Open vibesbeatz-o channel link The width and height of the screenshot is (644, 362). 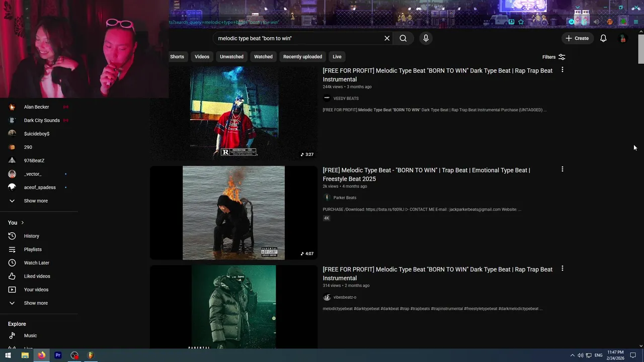pyautogui.click(x=345, y=297)
